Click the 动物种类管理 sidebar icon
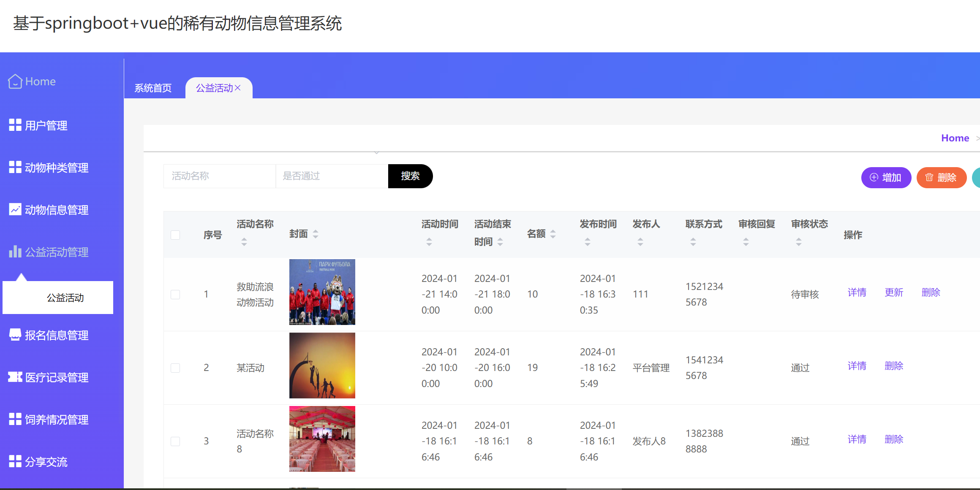Viewport: 980px width, 490px height. pos(15,167)
